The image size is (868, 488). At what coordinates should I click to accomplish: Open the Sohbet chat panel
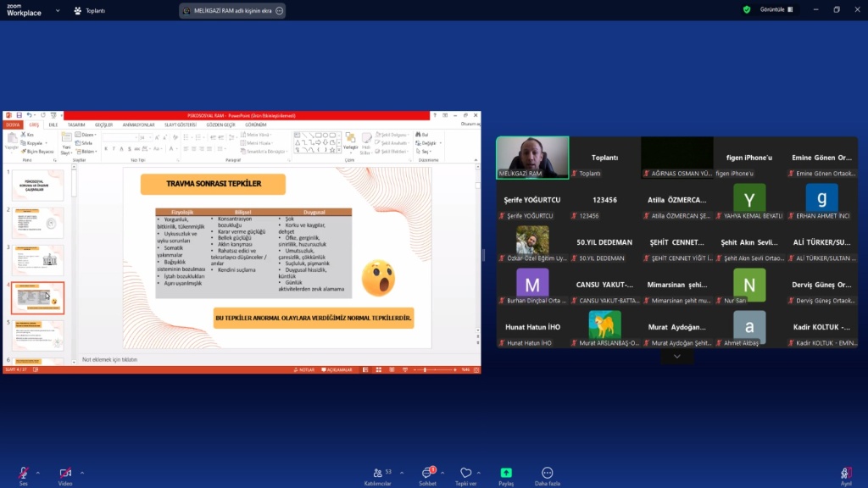tap(427, 473)
